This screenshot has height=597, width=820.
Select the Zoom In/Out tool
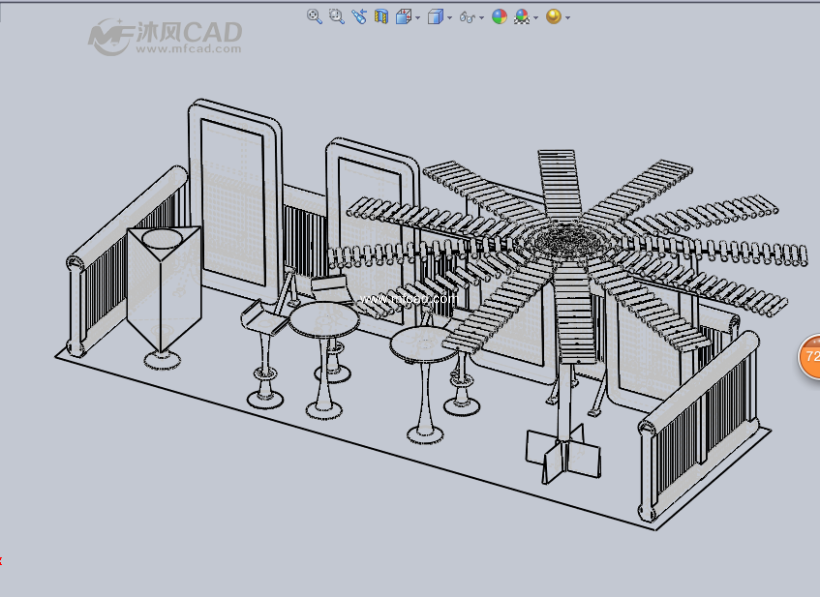pos(359,15)
